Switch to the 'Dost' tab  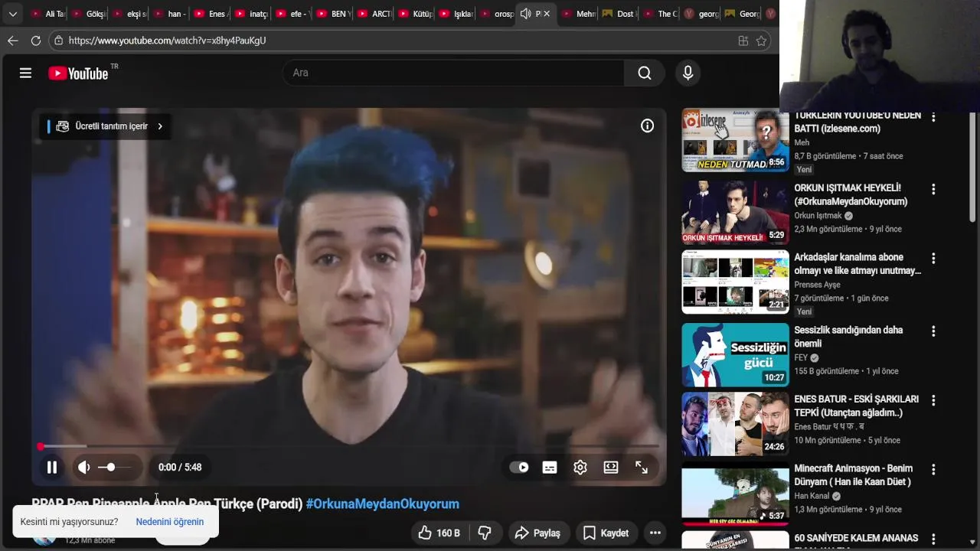pyautogui.click(x=619, y=14)
